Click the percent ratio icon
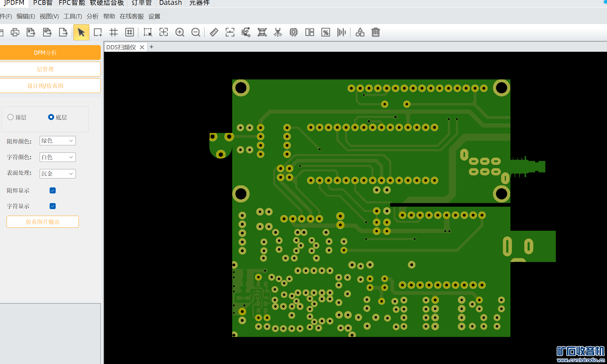 point(325,32)
